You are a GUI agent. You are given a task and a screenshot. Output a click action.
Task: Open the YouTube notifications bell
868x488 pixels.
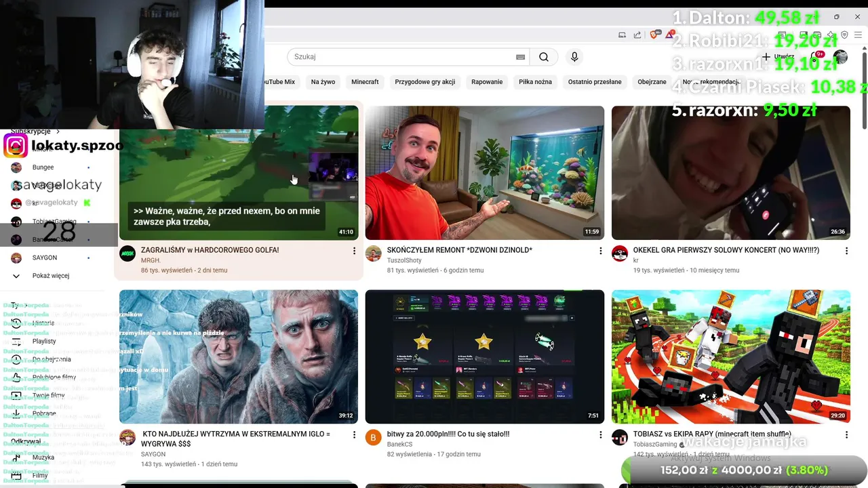click(816, 57)
